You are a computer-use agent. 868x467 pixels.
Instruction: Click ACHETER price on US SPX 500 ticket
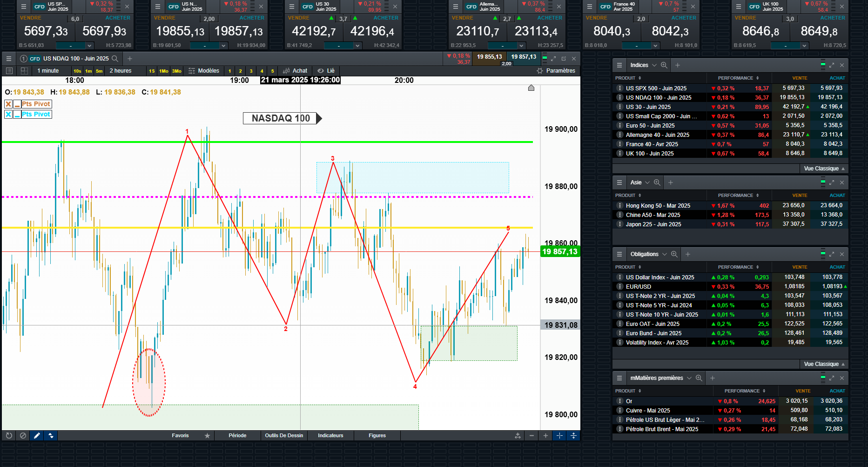click(x=104, y=31)
